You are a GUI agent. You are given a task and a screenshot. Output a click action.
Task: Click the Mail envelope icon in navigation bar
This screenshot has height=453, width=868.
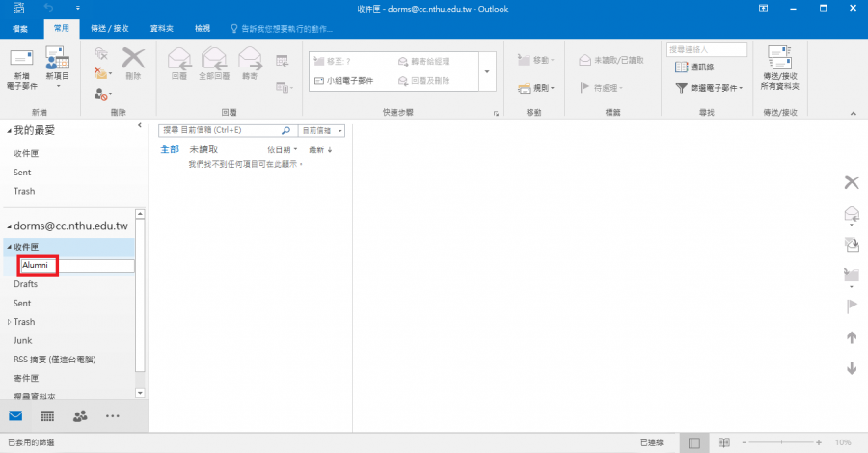coord(15,416)
